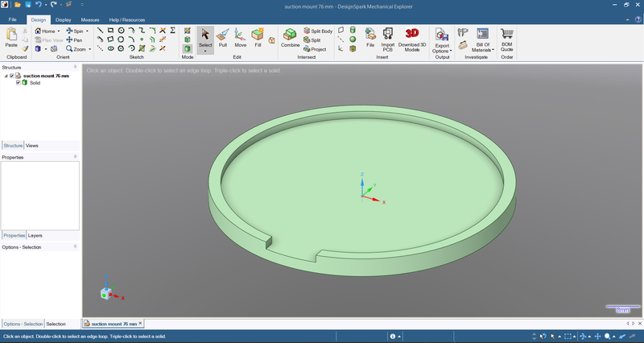Switch to the Layers panel tab

click(35, 235)
